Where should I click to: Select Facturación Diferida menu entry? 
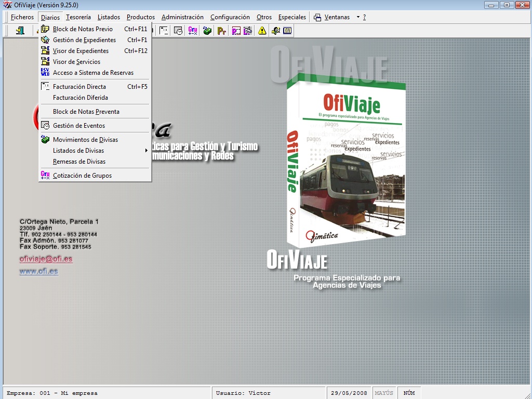(x=80, y=98)
